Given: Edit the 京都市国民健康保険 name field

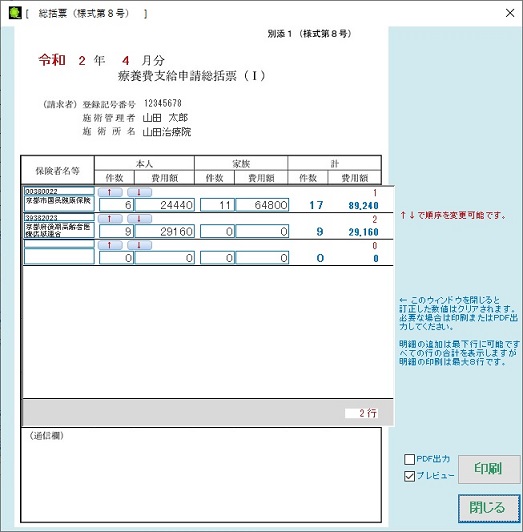Looking at the screenshot, I should point(59,203).
